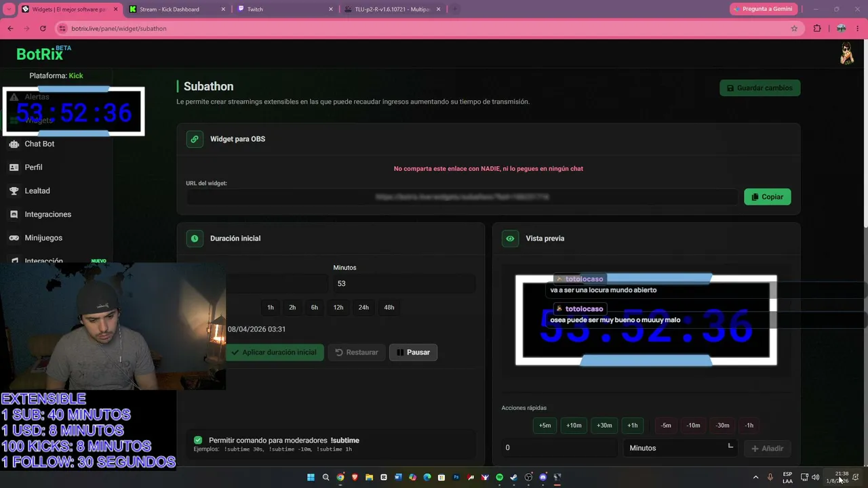Image resolution: width=868 pixels, height=488 pixels.
Task: Focus the quick action amount input
Action: 559,448
